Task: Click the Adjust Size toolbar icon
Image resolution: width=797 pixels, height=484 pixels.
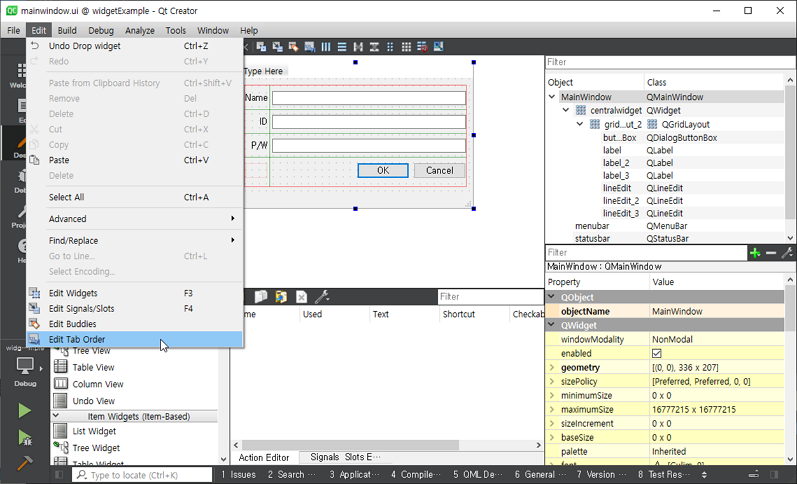Action: click(439, 47)
